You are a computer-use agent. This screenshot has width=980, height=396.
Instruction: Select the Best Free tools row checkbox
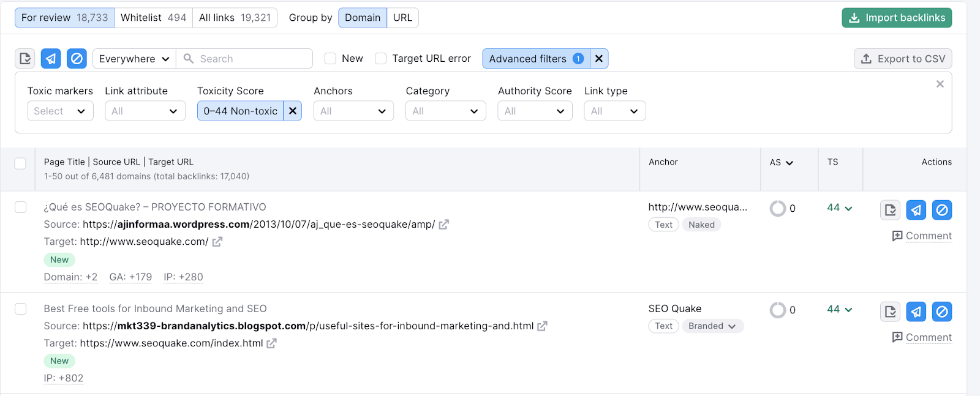(x=20, y=309)
